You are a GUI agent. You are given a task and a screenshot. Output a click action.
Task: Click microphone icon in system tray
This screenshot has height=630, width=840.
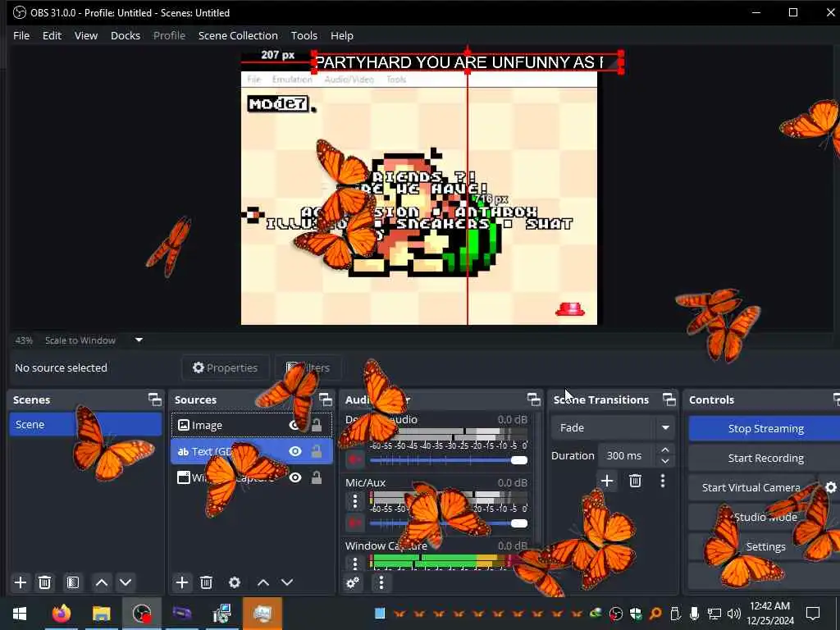[694, 614]
